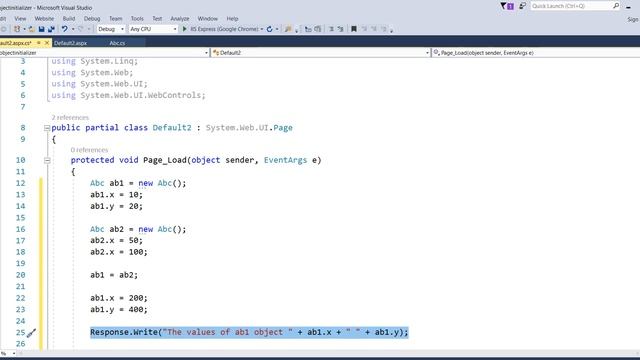Click the Sign in link
The height and width of the screenshot is (360, 640).
pos(633,19)
